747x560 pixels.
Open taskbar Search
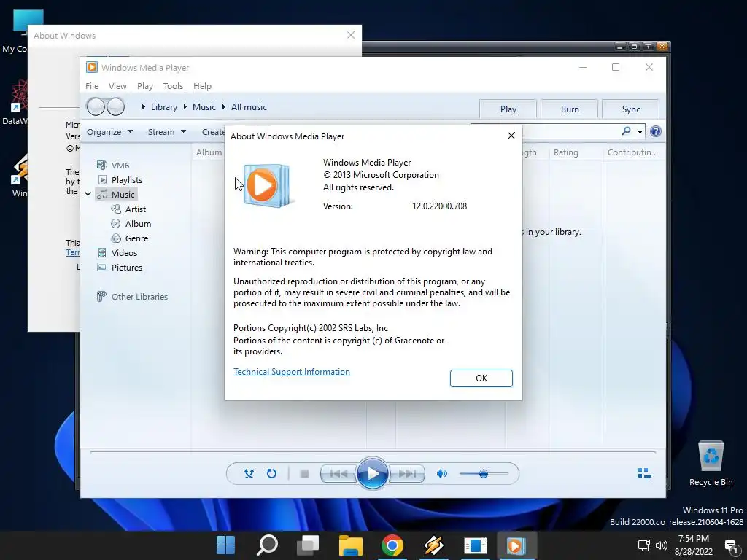click(x=267, y=545)
